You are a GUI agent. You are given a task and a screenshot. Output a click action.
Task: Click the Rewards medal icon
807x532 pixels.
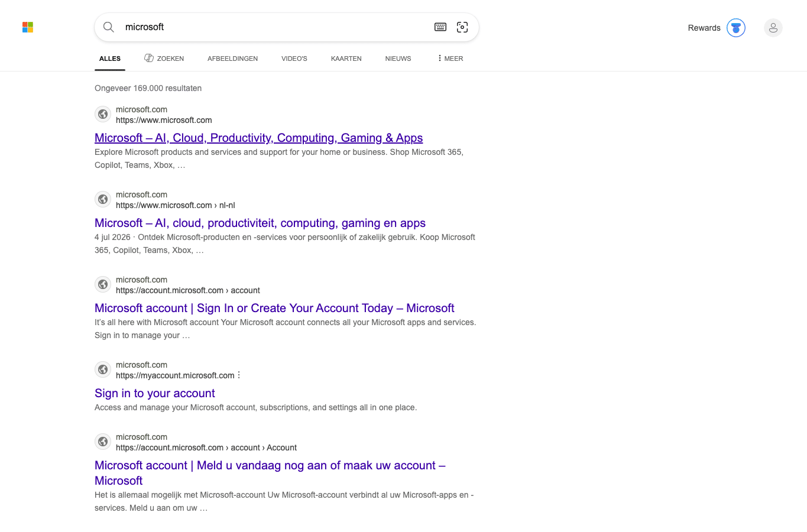736,28
